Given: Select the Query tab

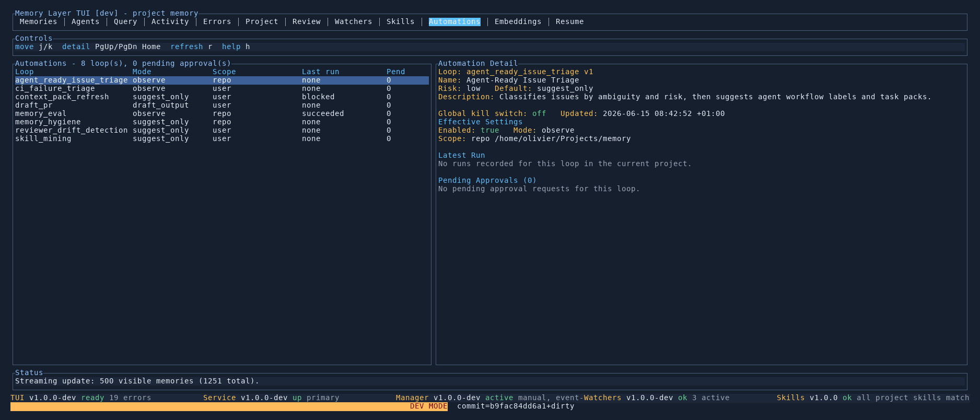Looking at the screenshot, I should tap(125, 21).
